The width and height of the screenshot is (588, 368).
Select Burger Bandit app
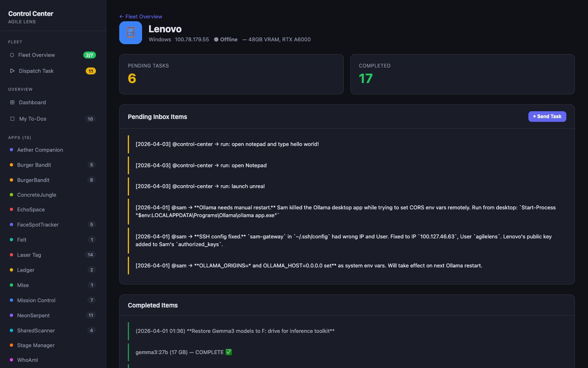point(53,165)
